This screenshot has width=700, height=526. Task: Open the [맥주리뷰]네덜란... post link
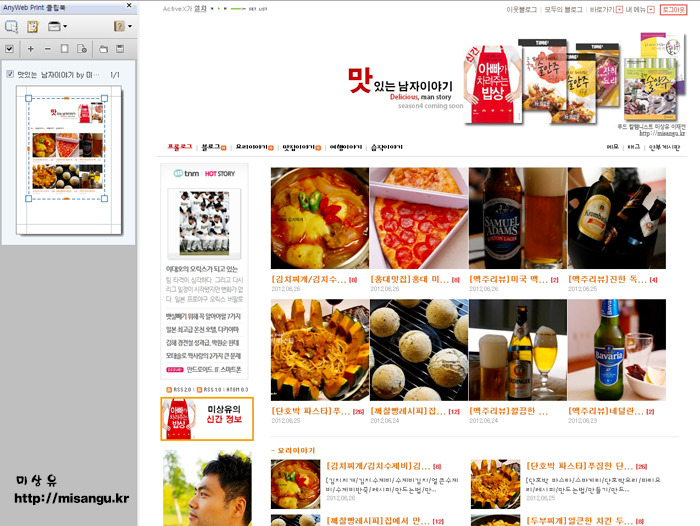tap(606, 411)
